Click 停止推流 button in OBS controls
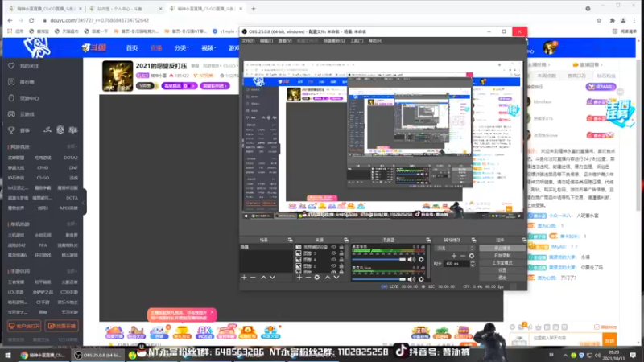 coord(502,248)
